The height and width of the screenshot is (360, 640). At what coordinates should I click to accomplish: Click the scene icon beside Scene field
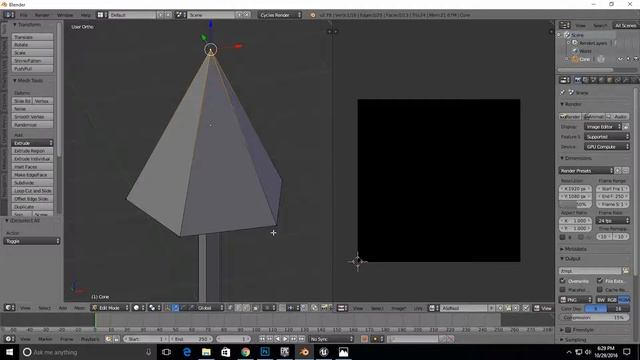(180, 15)
